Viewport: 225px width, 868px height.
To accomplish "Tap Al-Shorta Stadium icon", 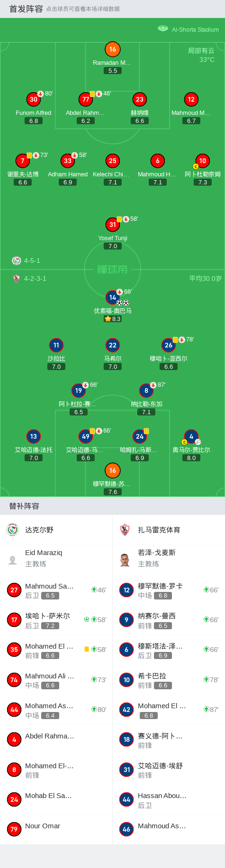I will [x=163, y=28].
